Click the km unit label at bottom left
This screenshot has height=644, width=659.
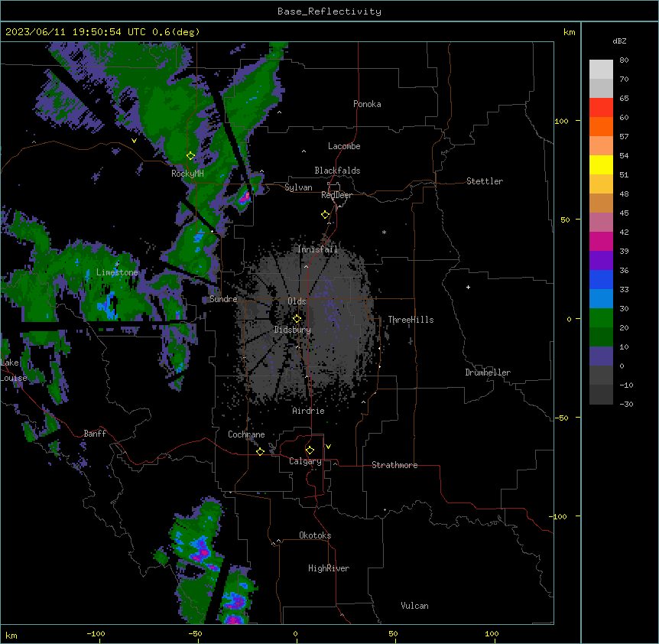click(11, 636)
